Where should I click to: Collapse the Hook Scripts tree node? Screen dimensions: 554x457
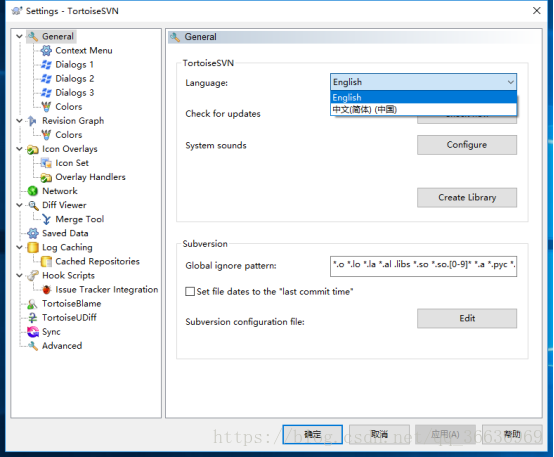point(19,275)
